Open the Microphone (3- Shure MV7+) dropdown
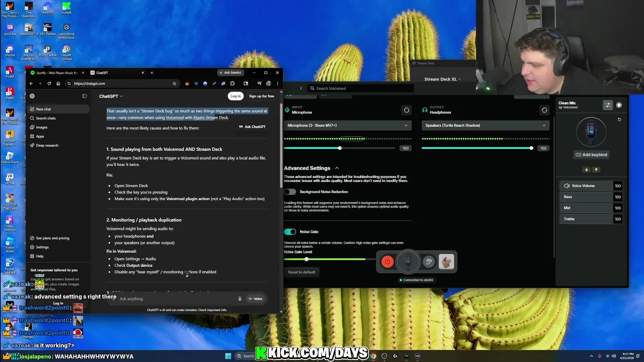This screenshot has width=644, height=362. pos(347,125)
